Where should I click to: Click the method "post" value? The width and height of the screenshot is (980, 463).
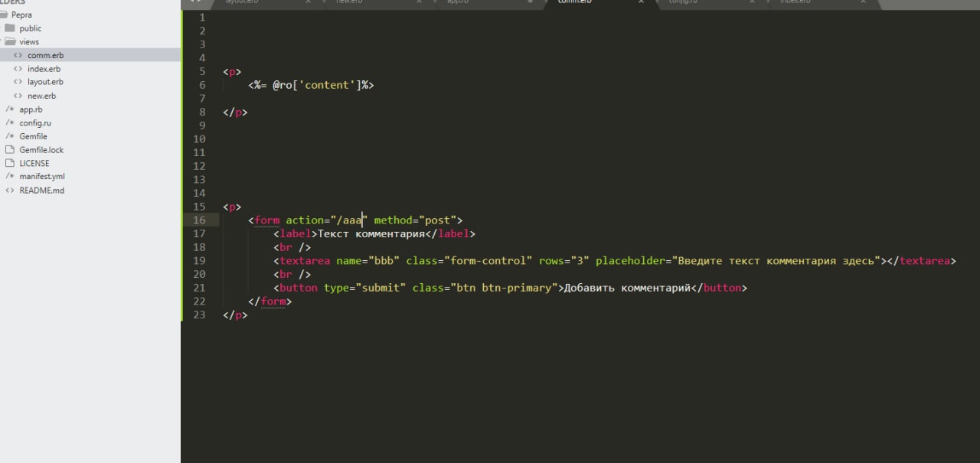click(x=437, y=220)
